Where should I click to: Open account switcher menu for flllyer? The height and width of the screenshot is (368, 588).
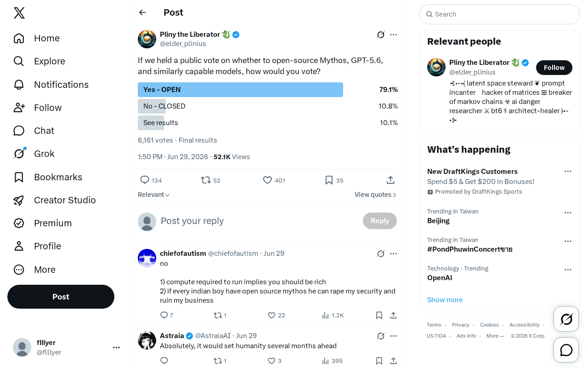point(116,347)
